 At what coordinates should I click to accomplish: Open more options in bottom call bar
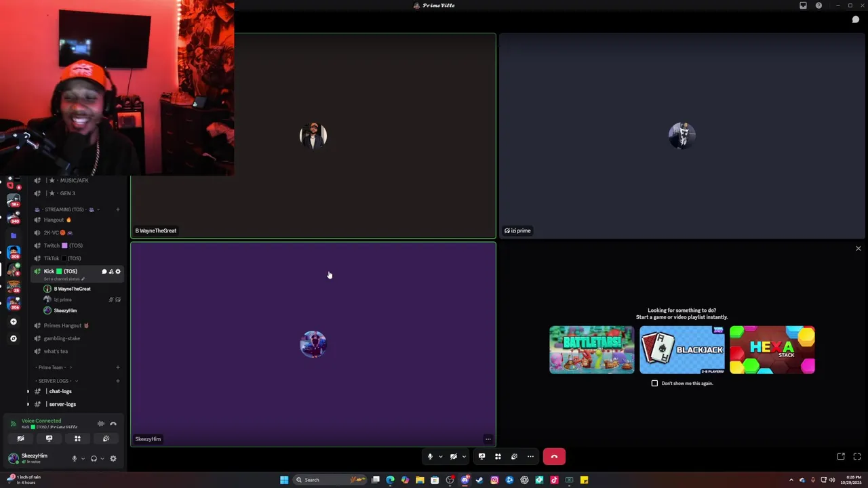(530, 456)
